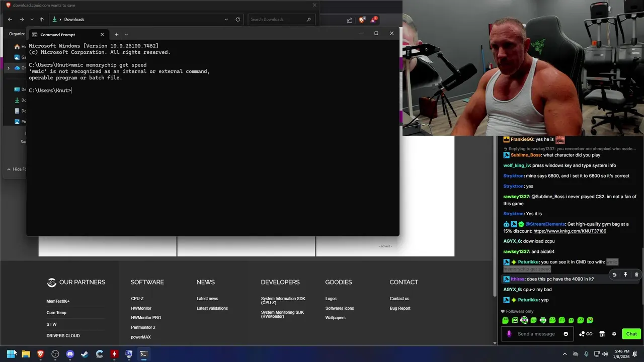Viewport: 644px width, 362px height.
Task: Click the taskbar clock showing 5:46 PM
Action: click(x=622, y=354)
